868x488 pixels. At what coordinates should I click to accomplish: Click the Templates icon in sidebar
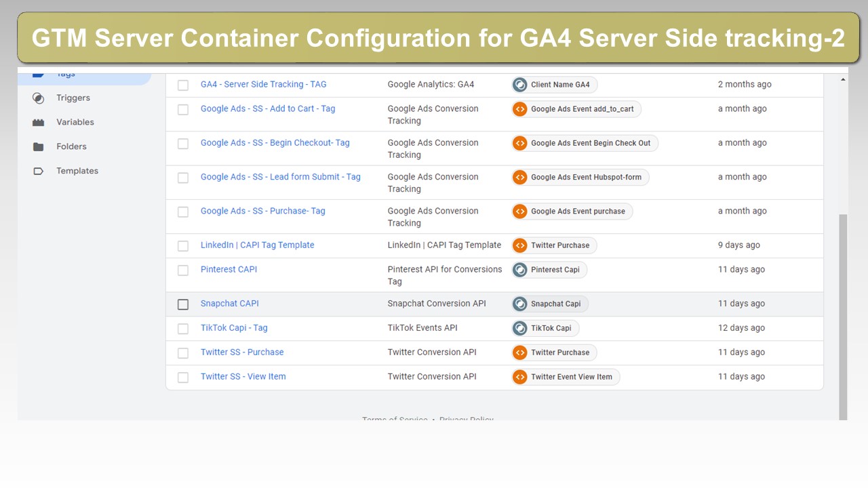(39, 171)
